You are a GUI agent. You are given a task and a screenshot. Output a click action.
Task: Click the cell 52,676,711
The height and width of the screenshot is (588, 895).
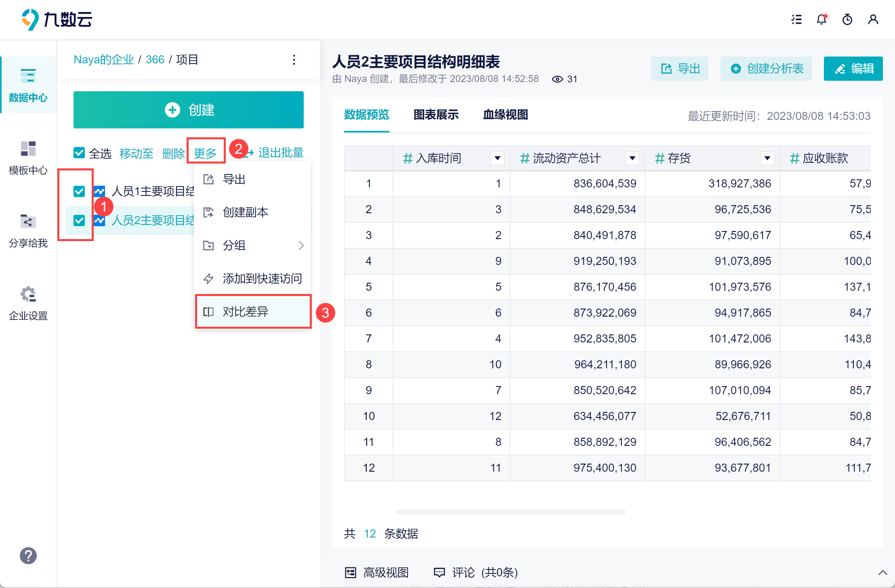click(x=712, y=416)
